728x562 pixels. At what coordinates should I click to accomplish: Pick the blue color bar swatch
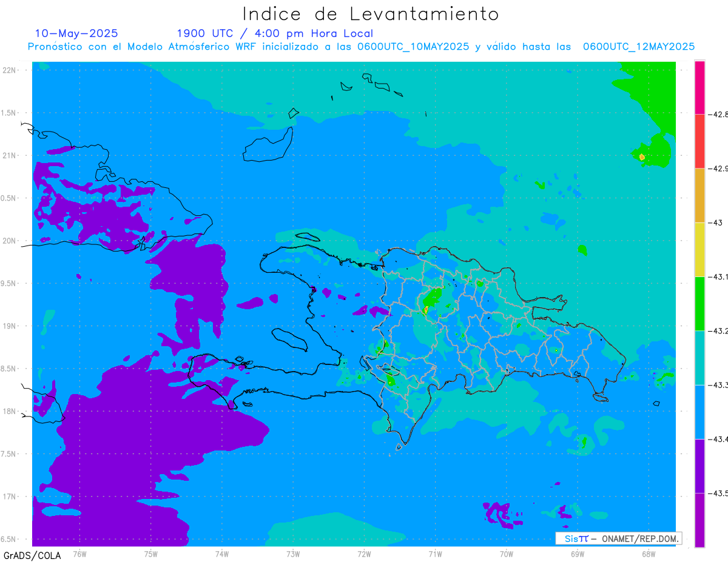[x=699, y=412]
